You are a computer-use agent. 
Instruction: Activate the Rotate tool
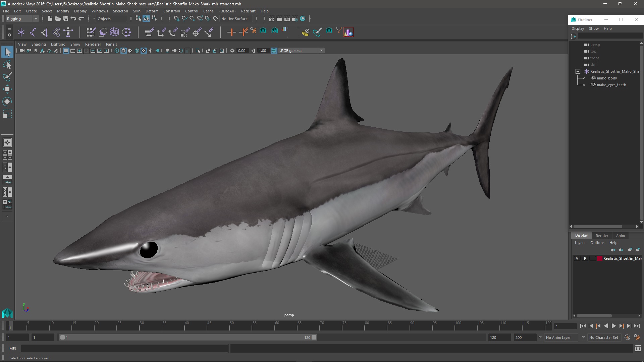7,102
